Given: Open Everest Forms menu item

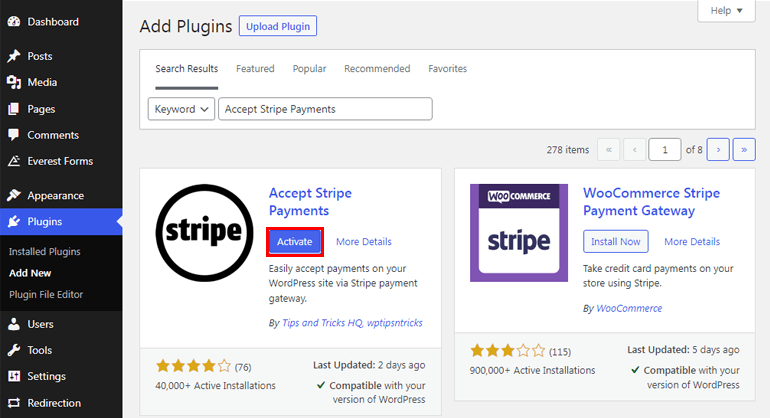Looking at the screenshot, I should tap(61, 161).
